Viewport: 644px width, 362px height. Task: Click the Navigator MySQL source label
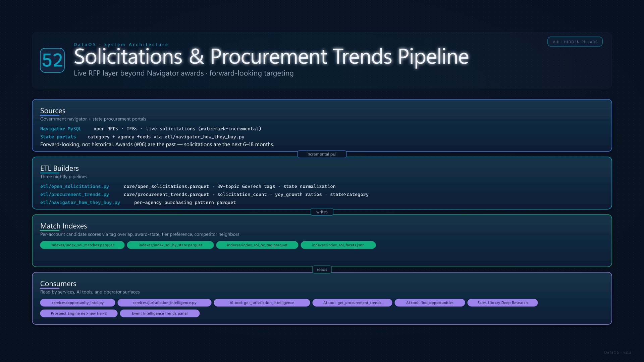click(x=61, y=129)
